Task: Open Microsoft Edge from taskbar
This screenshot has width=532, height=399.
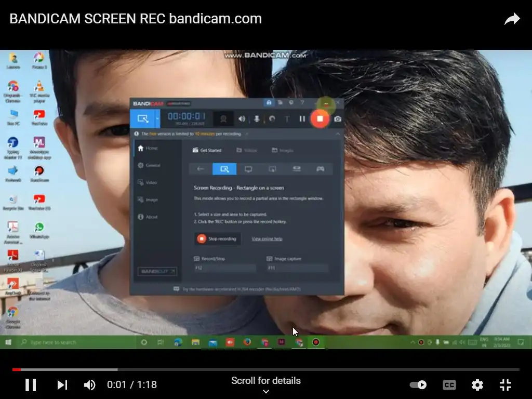Action: pyautogui.click(x=178, y=342)
